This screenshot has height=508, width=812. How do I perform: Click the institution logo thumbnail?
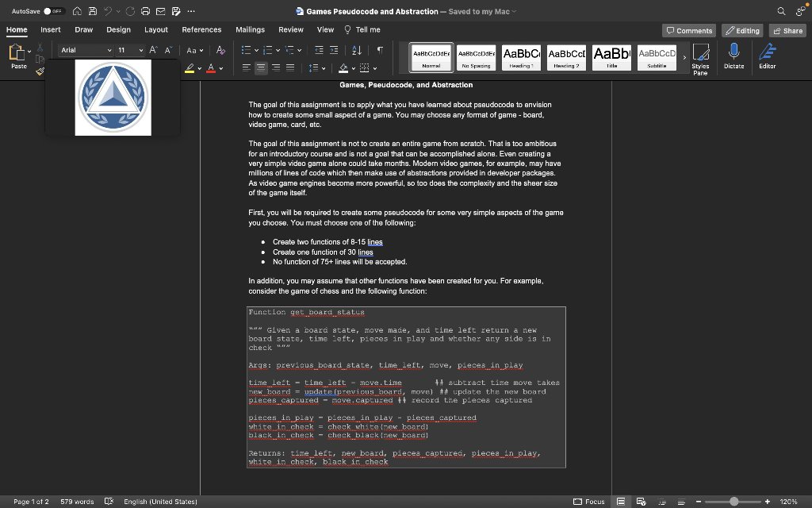click(x=113, y=98)
